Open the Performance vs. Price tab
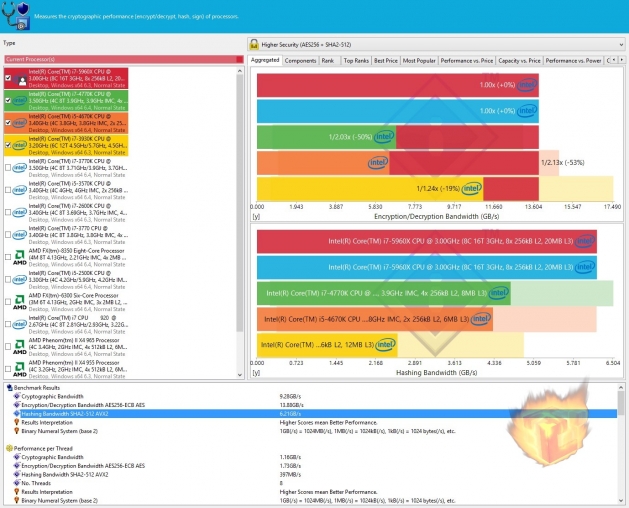Screen dimensions: 629x508 467,61
